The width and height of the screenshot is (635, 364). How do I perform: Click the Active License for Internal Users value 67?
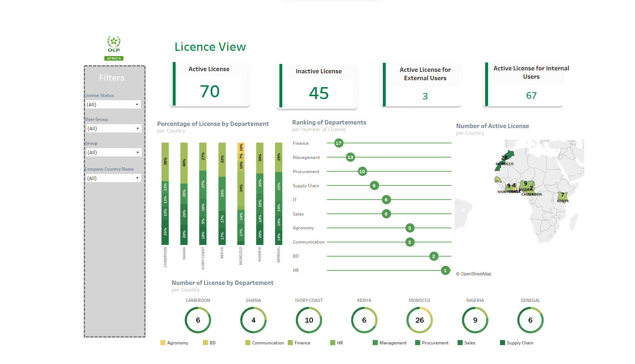[x=531, y=95]
